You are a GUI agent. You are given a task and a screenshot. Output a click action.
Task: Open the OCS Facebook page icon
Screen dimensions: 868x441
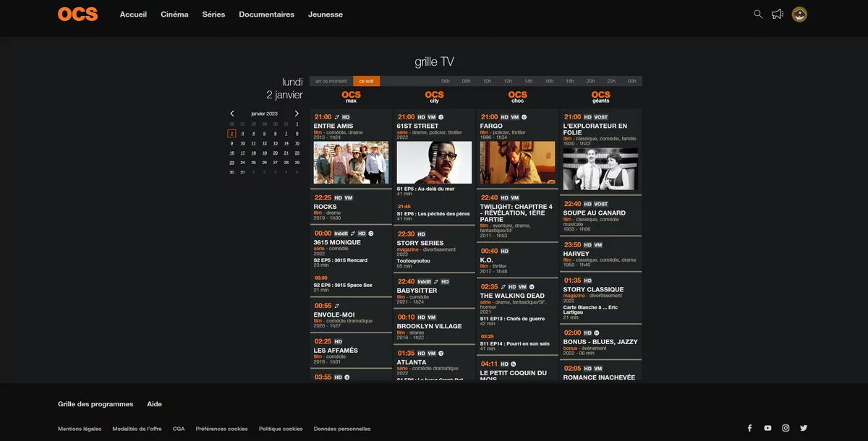(749, 428)
